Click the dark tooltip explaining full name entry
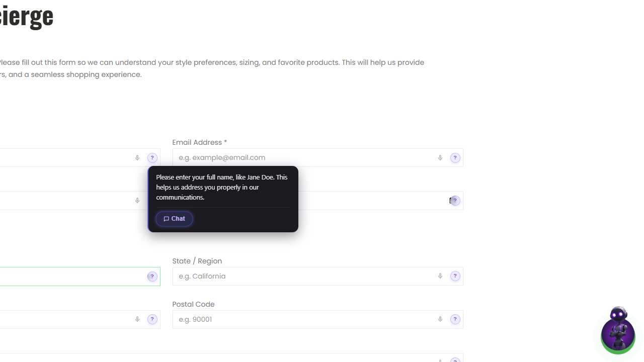The width and height of the screenshot is (644, 362). [223, 187]
